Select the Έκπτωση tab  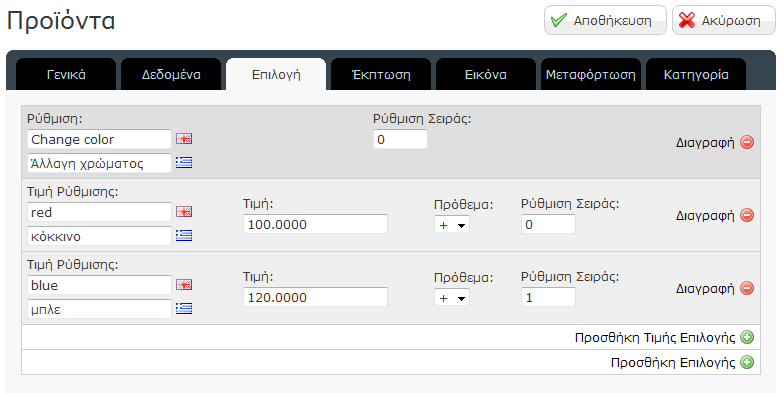(x=381, y=74)
